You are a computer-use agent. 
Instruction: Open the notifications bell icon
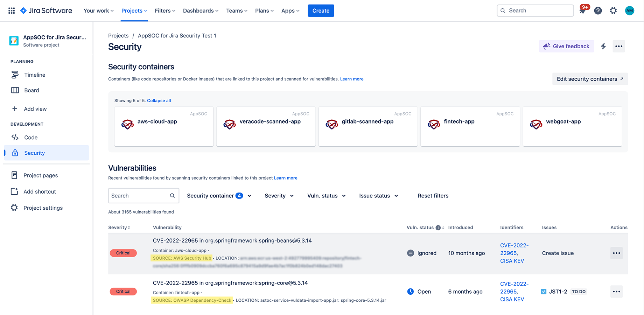click(x=582, y=11)
